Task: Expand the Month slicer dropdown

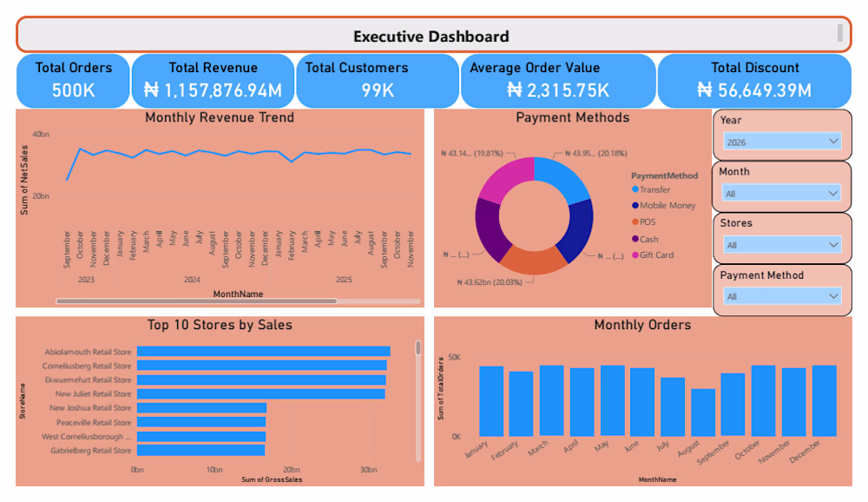Action: 782,193
